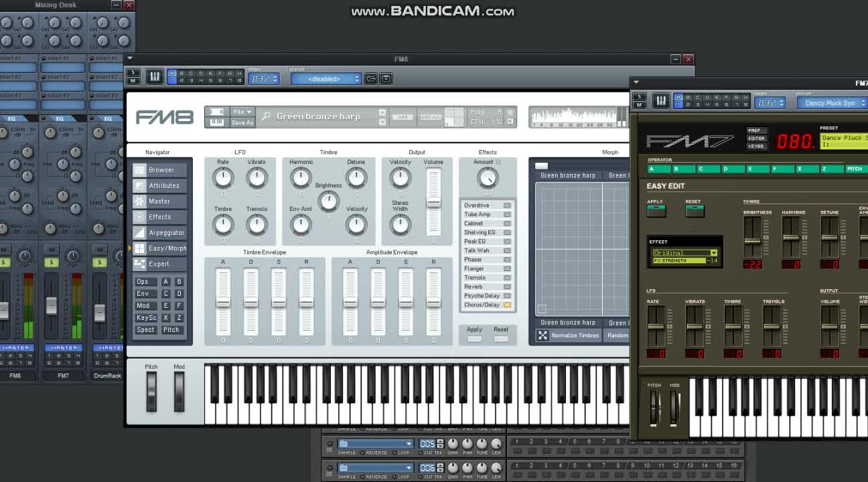Open the Browser page in FM8 navigator
Screen dimensions: 868x482
[x=159, y=170]
